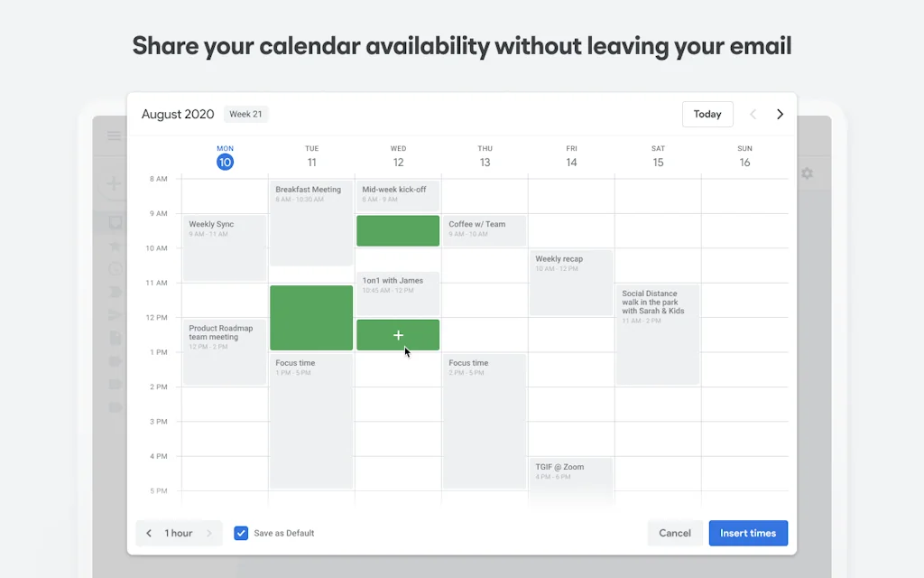Select the green slot on Tuesday
The height and width of the screenshot is (578, 924).
(311, 317)
